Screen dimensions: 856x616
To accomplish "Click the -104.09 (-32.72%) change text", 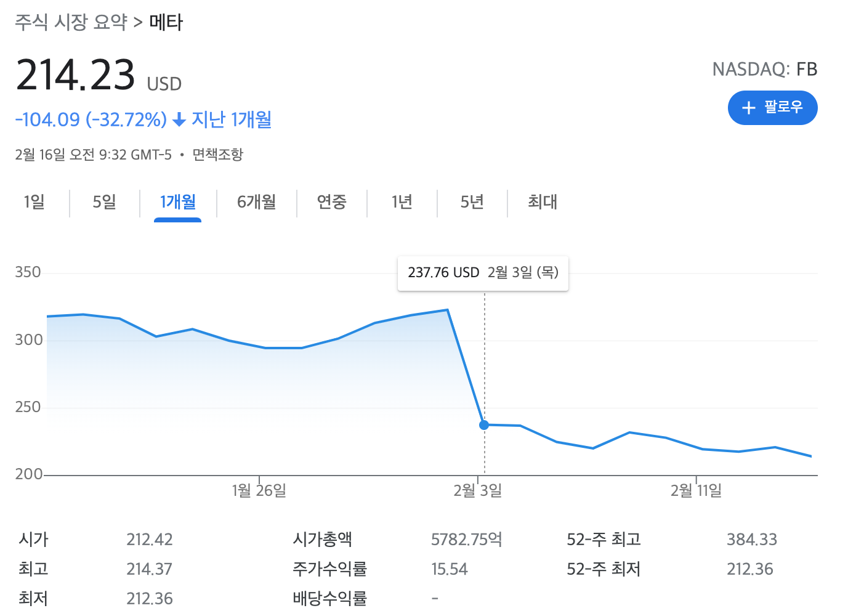I will click(x=91, y=120).
